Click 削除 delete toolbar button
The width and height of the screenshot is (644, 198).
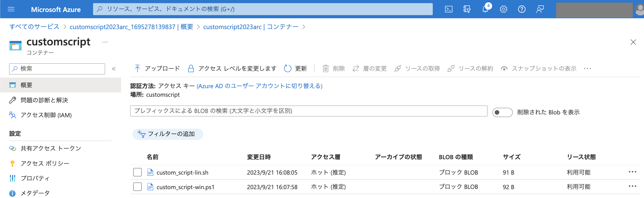[x=333, y=68]
